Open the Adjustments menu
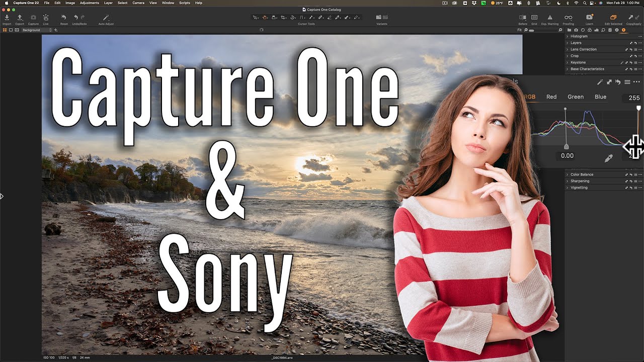Viewport: 644px width, 362px height. (x=89, y=3)
